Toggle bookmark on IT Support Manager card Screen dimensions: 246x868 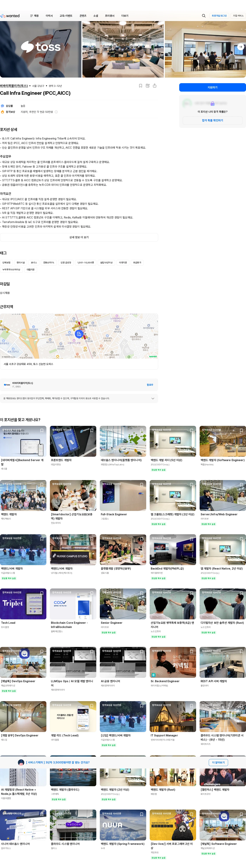pos(192,706)
